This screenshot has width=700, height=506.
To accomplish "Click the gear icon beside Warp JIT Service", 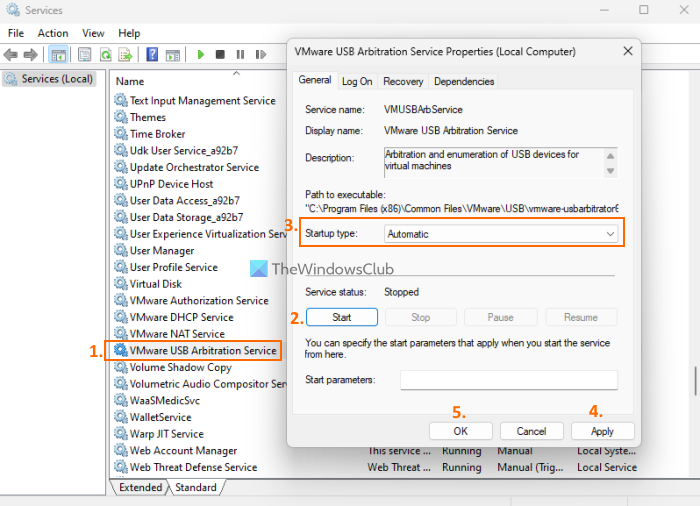I will (121, 433).
